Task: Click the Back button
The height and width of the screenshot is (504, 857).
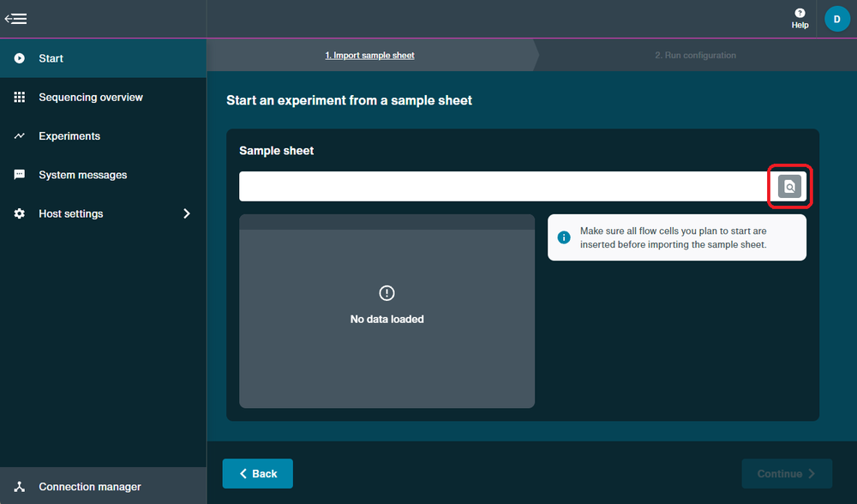Action: point(257,473)
